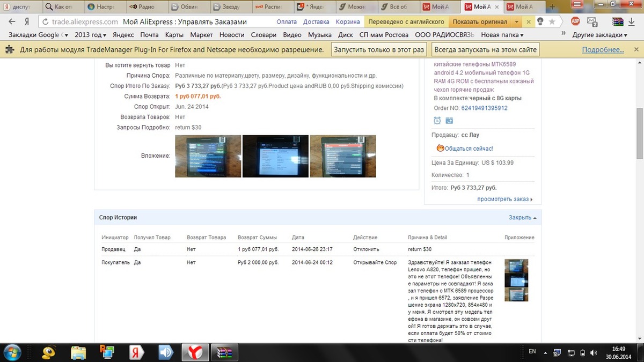
Task: Click the page vertical scrollbar thumb
Action: click(639, 133)
